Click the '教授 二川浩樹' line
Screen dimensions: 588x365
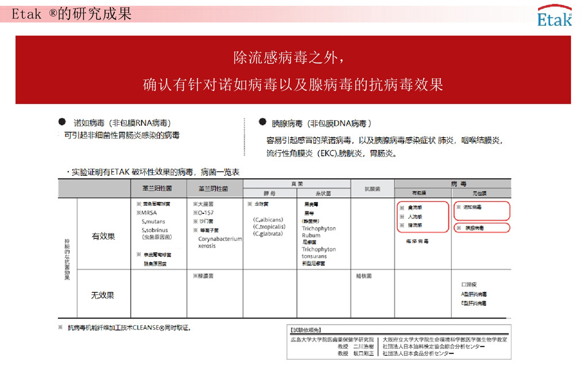(355, 347)
